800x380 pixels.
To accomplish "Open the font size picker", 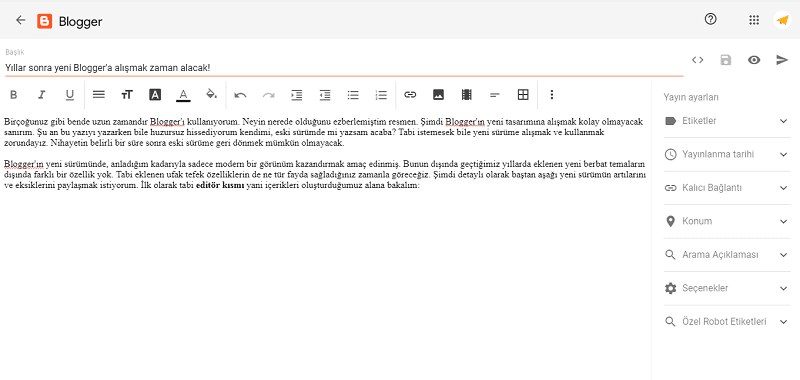I will [x=127, y=95].
